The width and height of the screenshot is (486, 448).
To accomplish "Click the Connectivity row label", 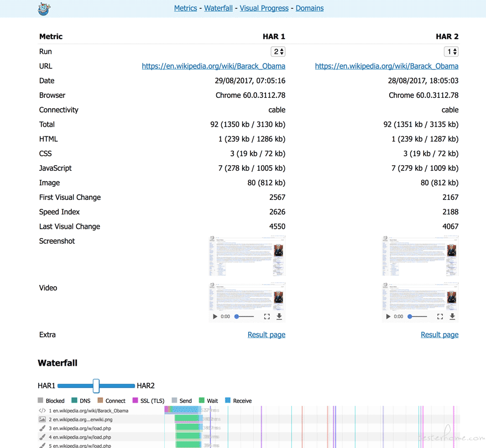I will tap(59, 110).
